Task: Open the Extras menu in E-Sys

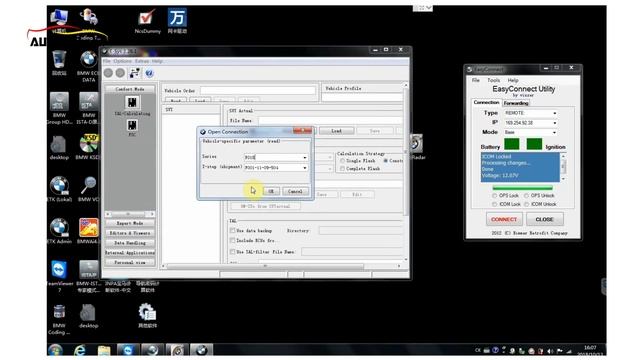Action: 142,61
